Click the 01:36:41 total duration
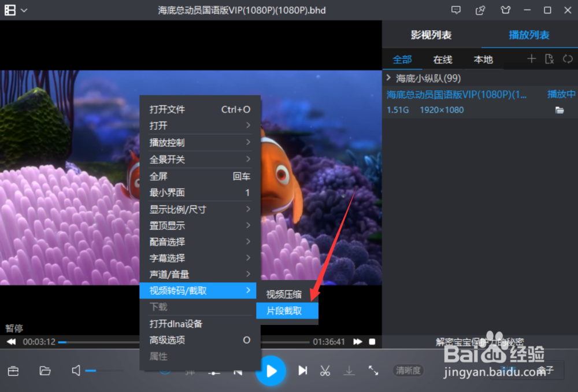The image size is (578, 392). 329,342
